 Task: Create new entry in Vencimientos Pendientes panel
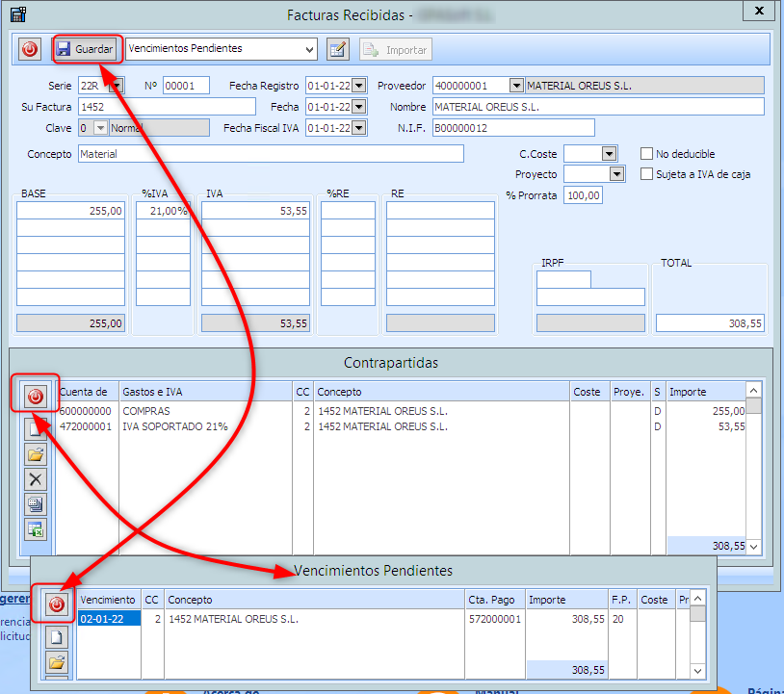[56, 636]
